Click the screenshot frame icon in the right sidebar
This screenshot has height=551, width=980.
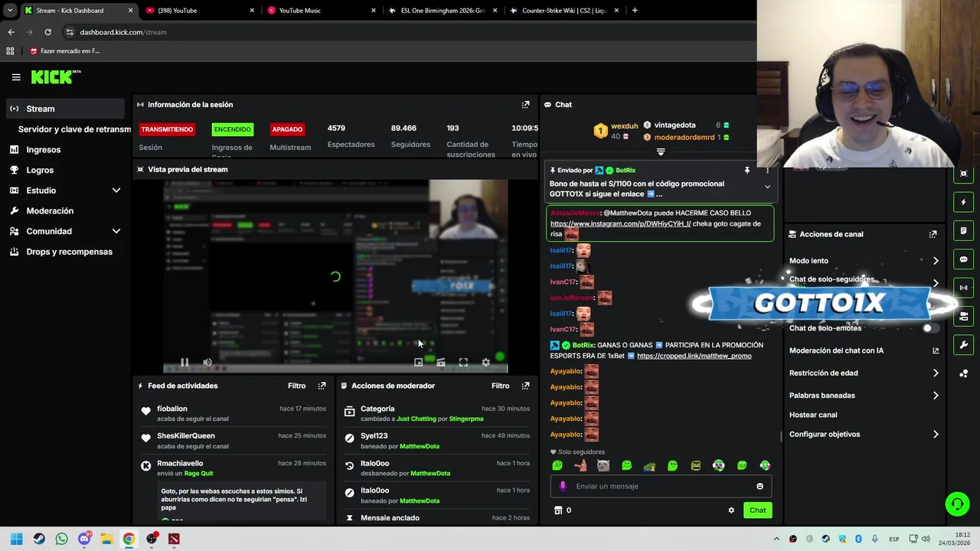[963, 174]
